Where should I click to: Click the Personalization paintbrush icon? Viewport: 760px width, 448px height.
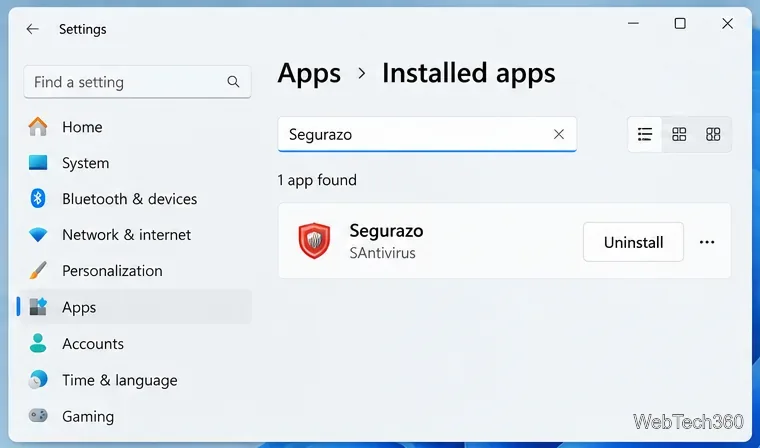click(x=38, y=271)
